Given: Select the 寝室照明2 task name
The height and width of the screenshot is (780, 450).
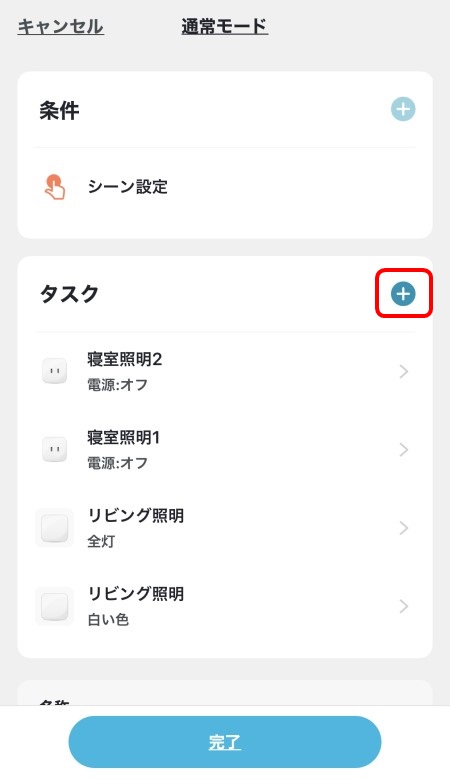Looking at the screenshot, I should point(125,359).
